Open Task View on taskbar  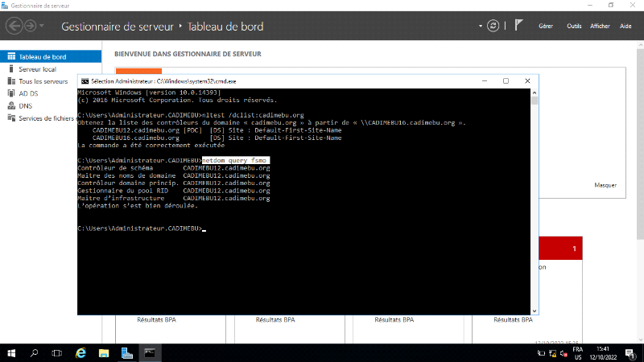56,353
